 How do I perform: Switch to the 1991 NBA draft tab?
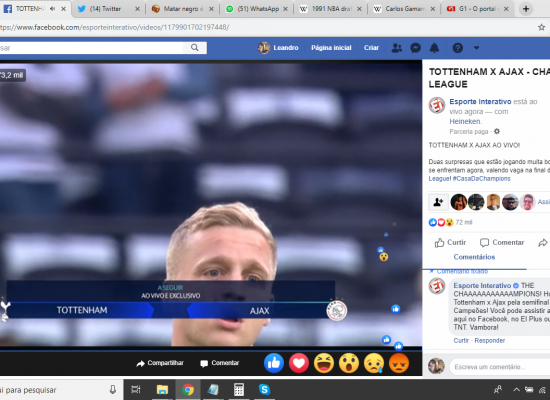coord(331,9)
